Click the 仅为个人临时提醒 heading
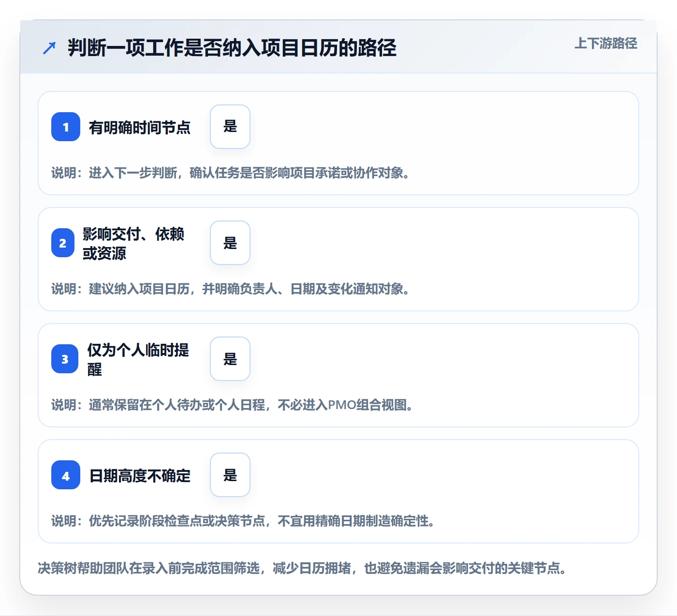 [138, 359]
